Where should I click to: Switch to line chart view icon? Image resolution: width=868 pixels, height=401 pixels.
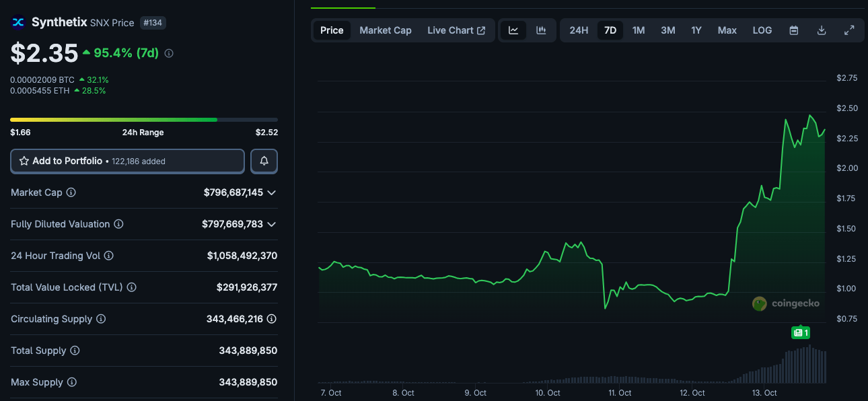[513, 30]
